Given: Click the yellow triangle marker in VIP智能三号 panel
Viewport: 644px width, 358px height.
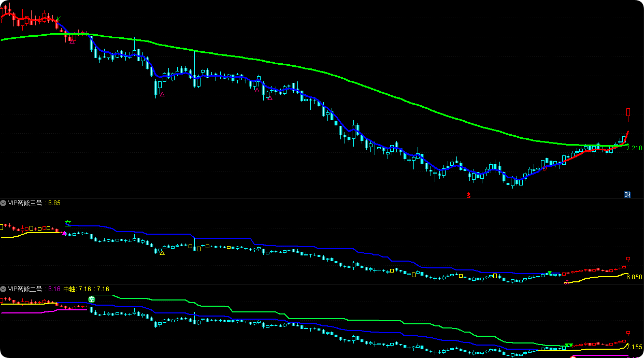Looking at the screenshot, I should pos(162,253).
